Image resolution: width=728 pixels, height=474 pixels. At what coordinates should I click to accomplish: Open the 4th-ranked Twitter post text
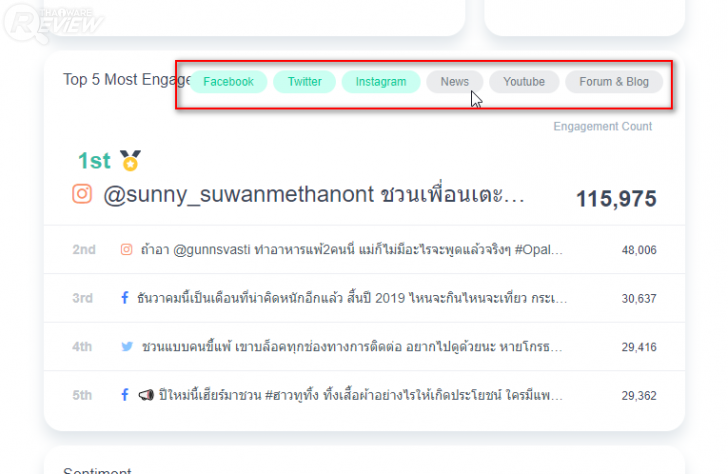click(x=352, y=347)
